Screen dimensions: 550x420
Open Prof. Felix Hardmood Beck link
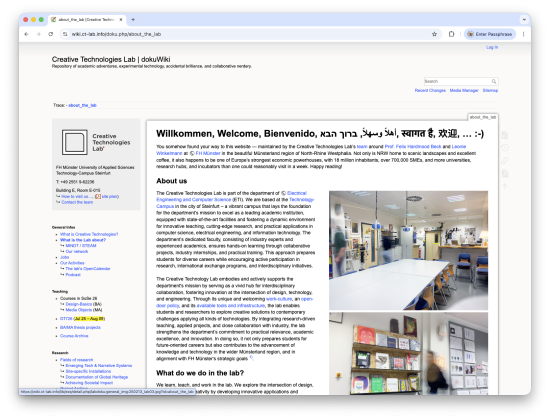point(413,147)
